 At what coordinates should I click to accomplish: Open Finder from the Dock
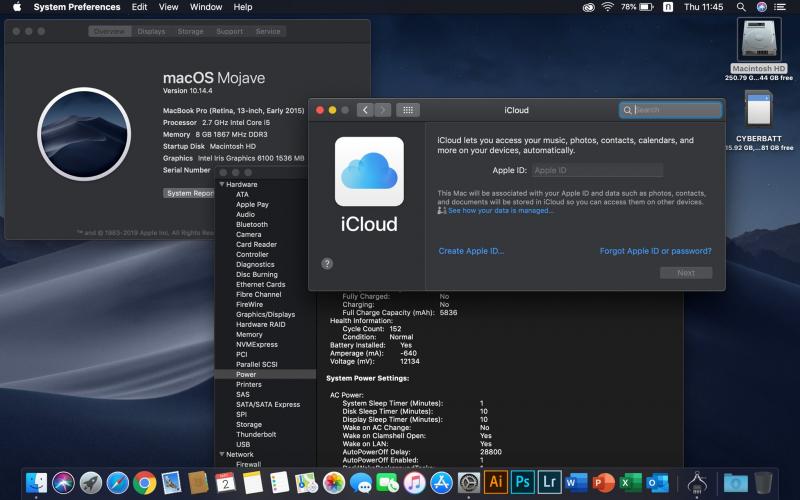click(36, 482)
